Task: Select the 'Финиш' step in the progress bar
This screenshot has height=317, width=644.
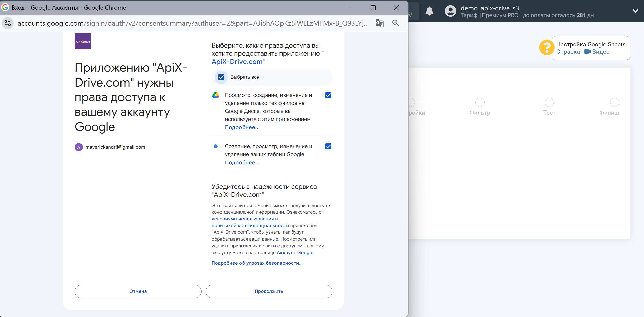Action: [614, 102]
